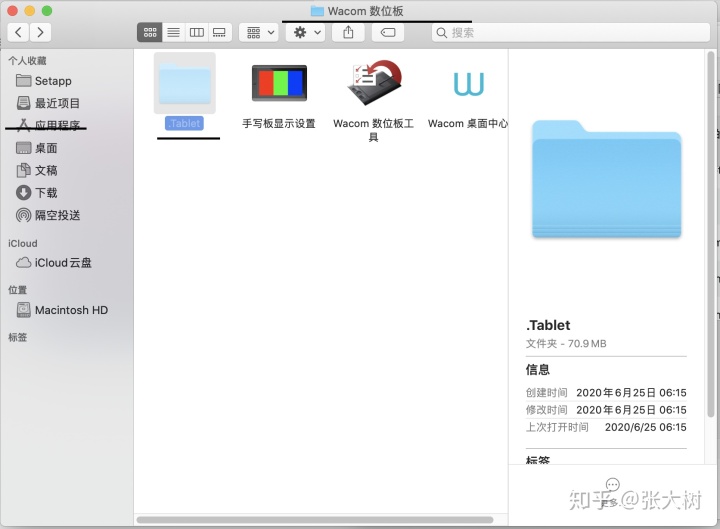Switch to list view mode
The image size is (720, 529).
[174, 32]
